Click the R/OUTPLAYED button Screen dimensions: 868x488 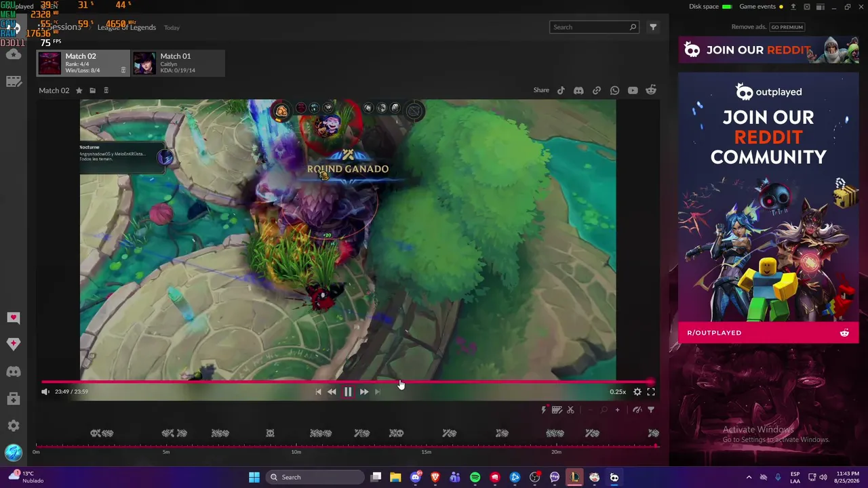[x=768, y=333]
